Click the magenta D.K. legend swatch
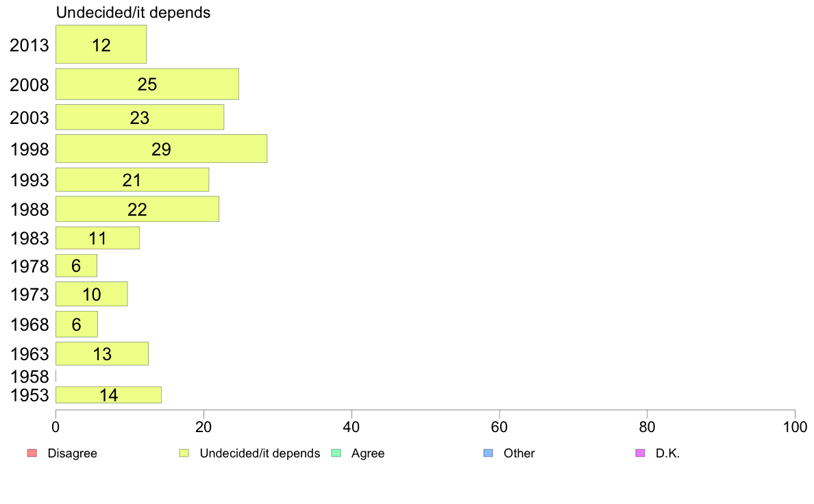Screen dimensions: 814x504 640,453
